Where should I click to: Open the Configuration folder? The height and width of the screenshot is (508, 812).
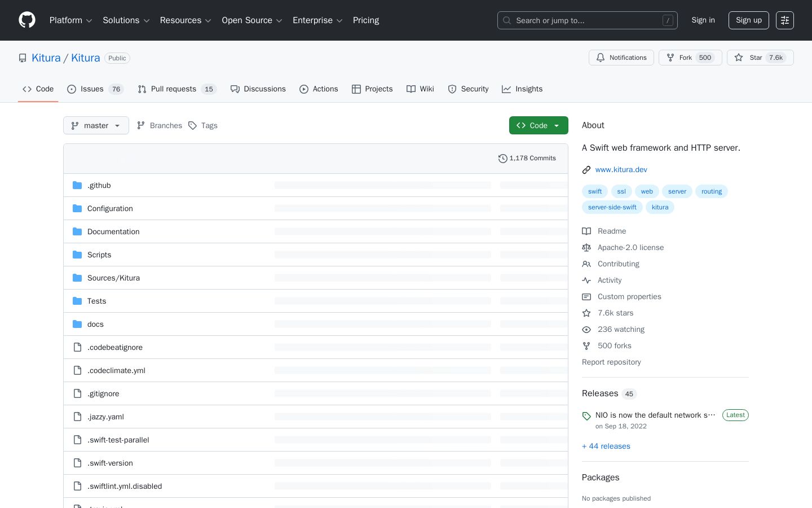click(110, 208)
